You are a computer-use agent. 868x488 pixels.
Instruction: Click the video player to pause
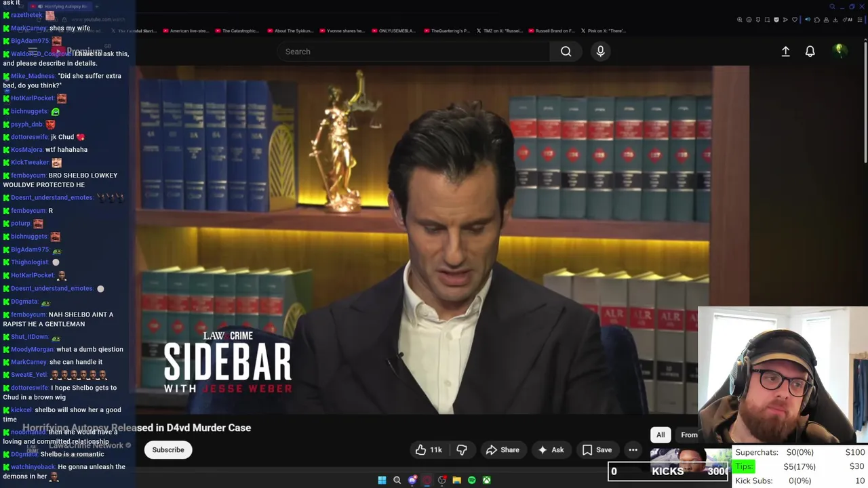[442, 239]
